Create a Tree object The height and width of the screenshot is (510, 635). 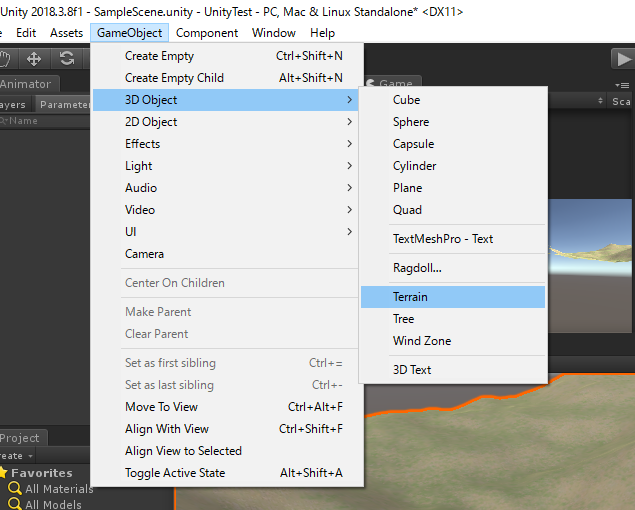pos(453,319)
